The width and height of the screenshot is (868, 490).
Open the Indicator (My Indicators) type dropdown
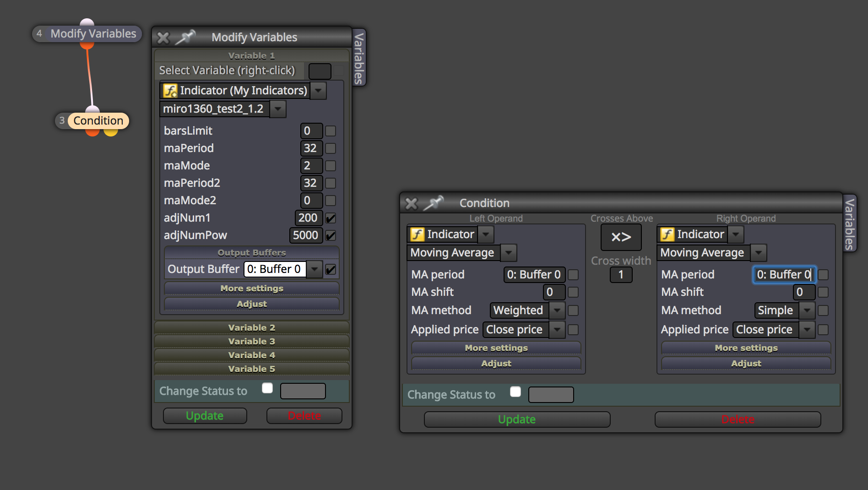318,90
